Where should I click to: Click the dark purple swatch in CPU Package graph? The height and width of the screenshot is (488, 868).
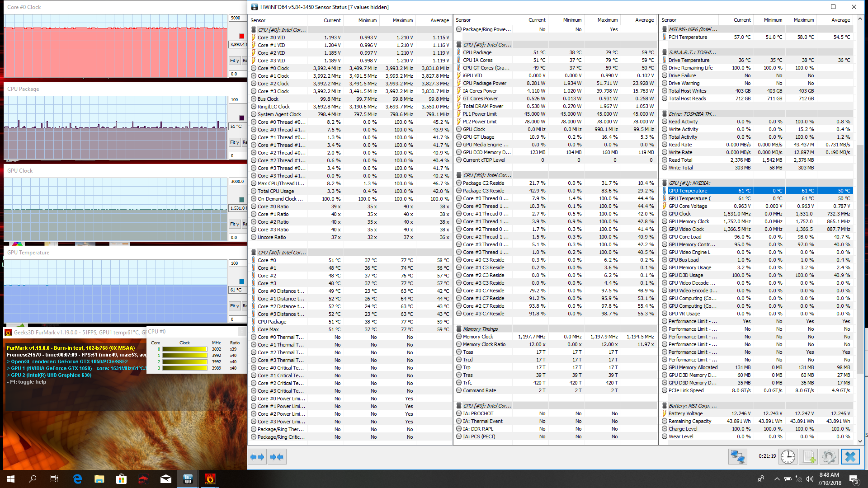(241, 118)
